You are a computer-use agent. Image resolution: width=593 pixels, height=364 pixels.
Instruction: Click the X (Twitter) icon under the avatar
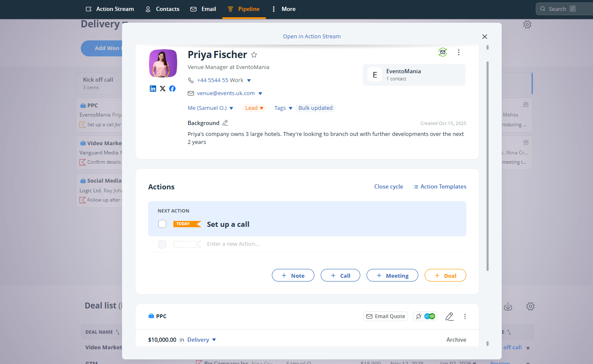pos(162,88)
